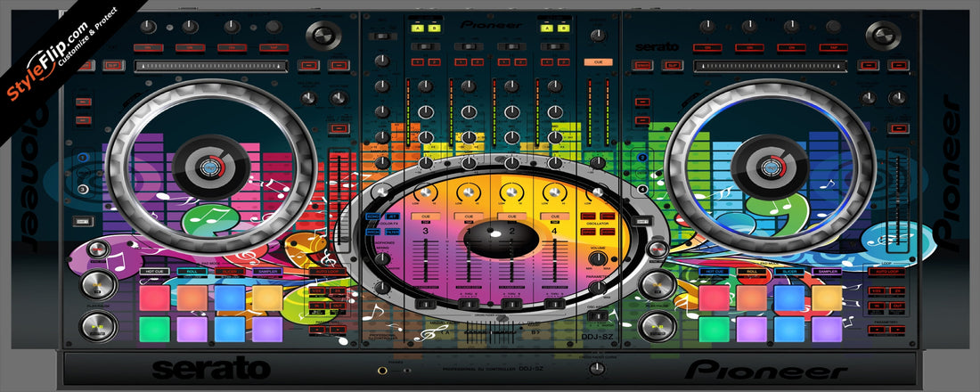Push the right deck browse rotary selector
This screenshot has width=980, height=392.
tap(883, 34)
